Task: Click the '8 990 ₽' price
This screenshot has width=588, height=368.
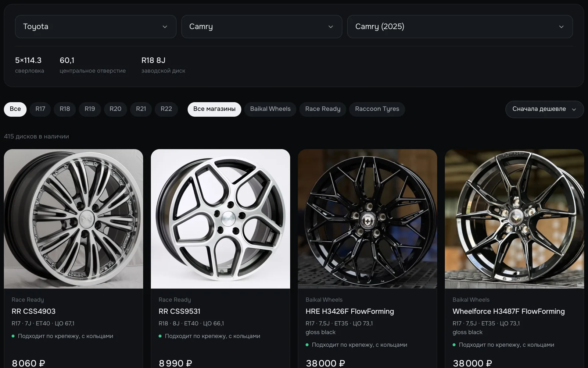Action: [175, 363]
